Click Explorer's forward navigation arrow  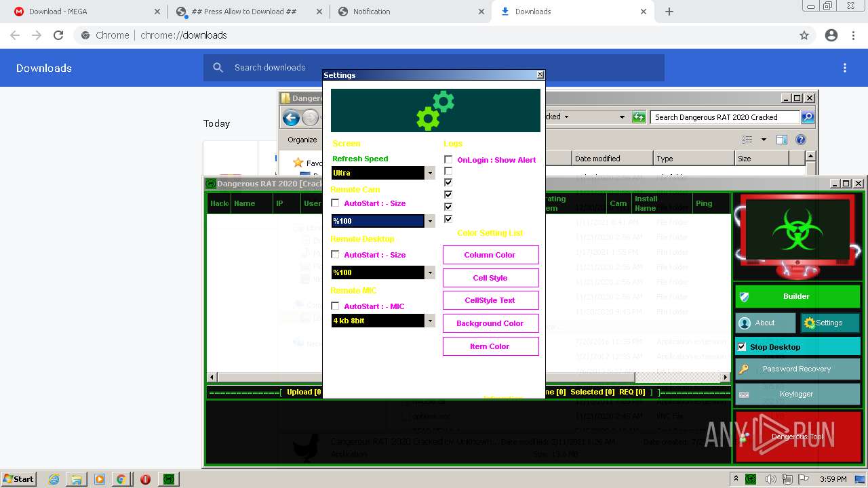coord(310,118)
